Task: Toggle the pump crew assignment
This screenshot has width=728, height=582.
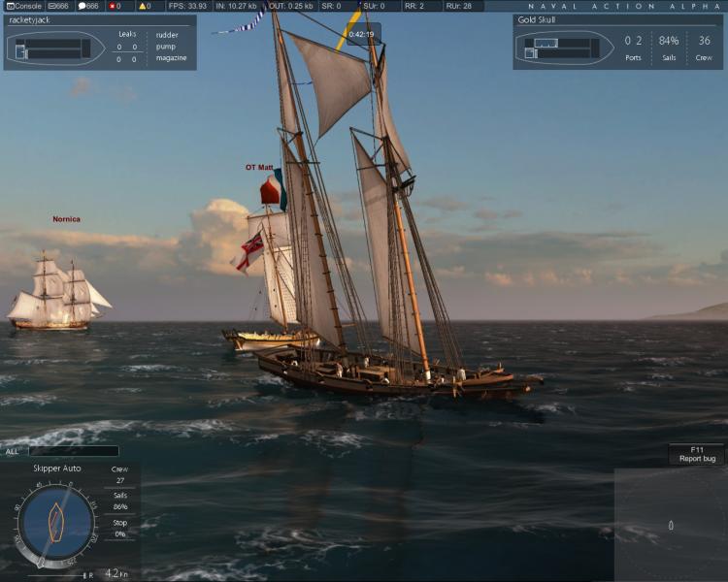Action: (166, 47)
